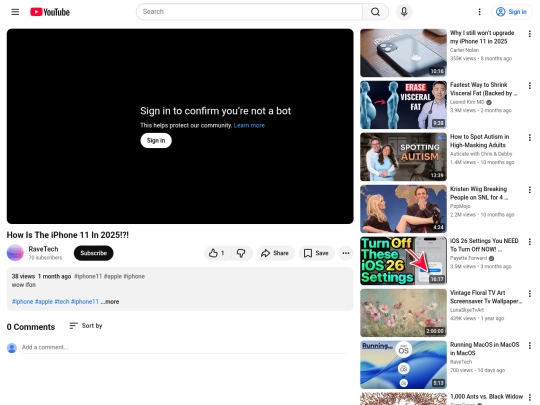Open RaveTech channel name under video title

tap(43, 249)
